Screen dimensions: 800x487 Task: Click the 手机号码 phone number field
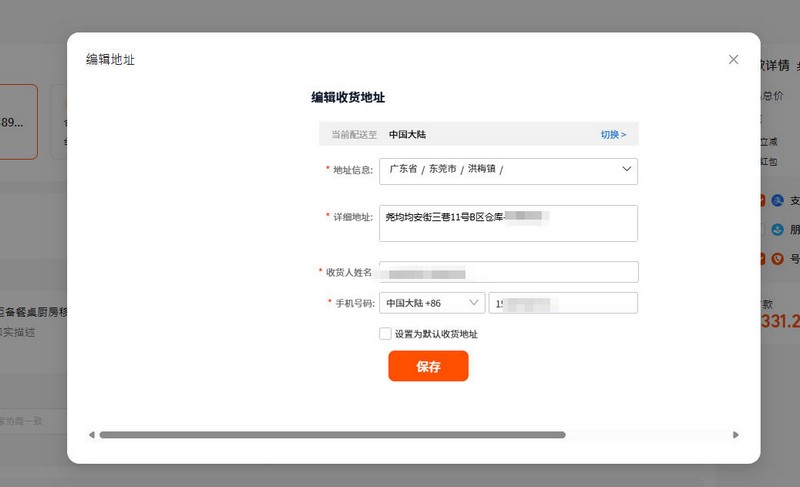[563, 303]
